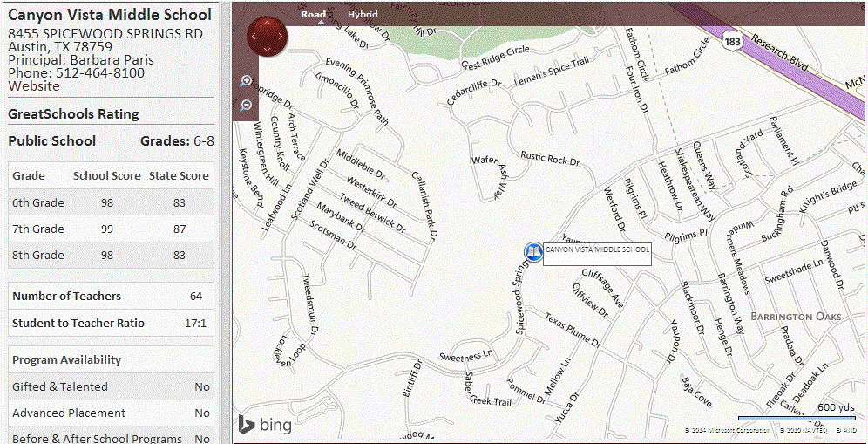Click the 7th Grade state score 87
Image resolution: width=868 pixels, height=444 pixels.
tap(179, 229)
